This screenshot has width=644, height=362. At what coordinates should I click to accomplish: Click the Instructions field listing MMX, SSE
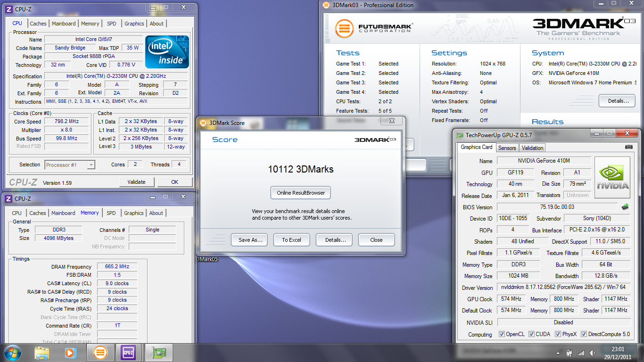(116, 101)
